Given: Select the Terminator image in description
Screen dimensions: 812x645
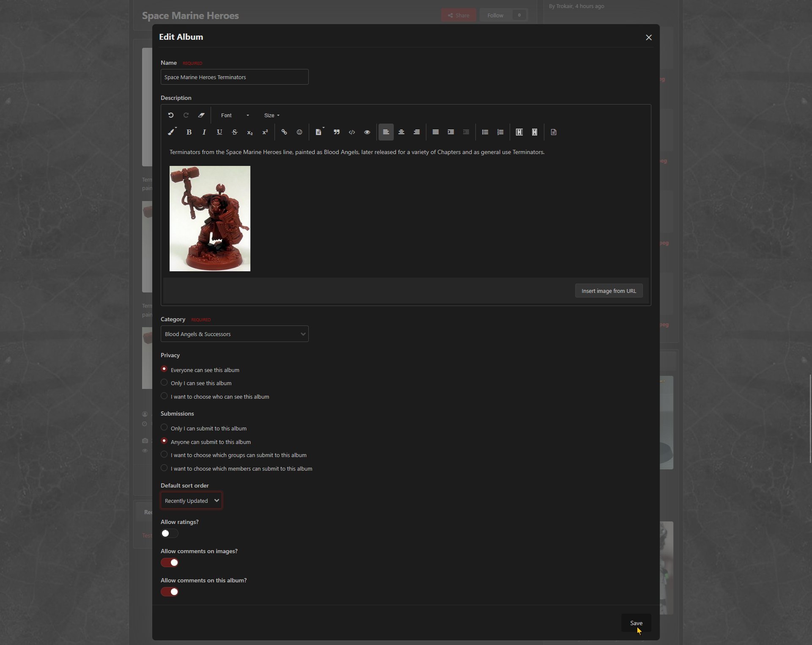Looking at the screenshot, I should (210, 218).
